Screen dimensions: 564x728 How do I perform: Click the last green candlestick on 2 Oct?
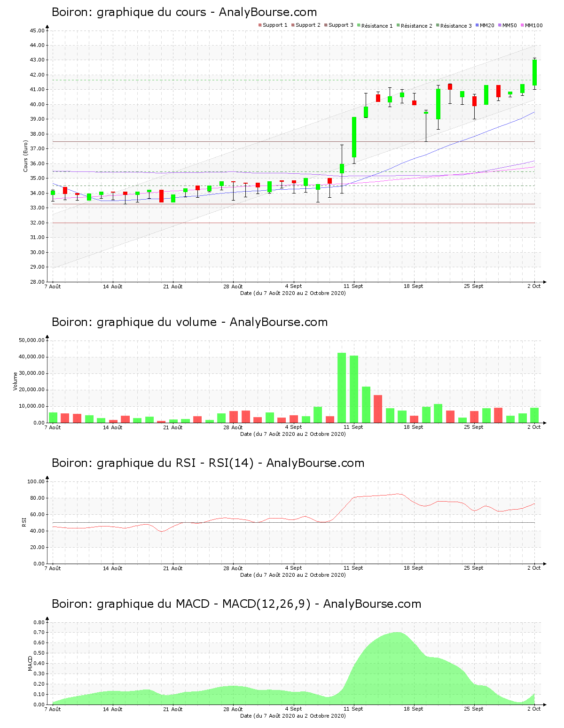535,72
